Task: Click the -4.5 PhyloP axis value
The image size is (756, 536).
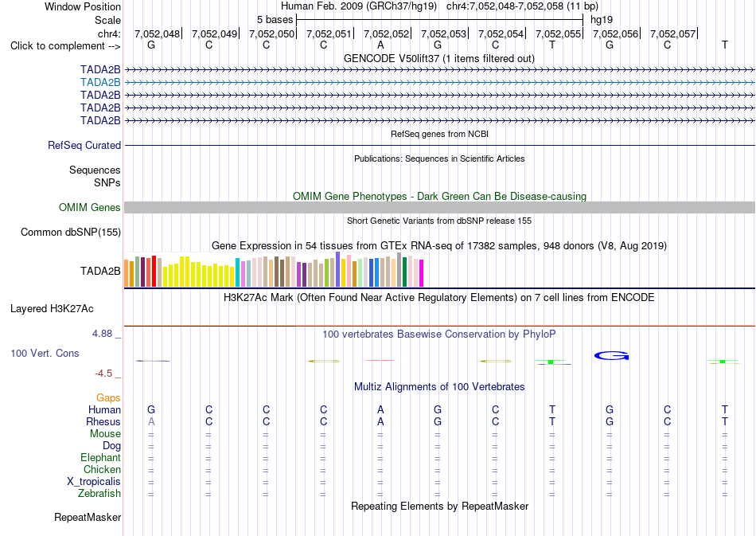Action: (x=103, y=374)
